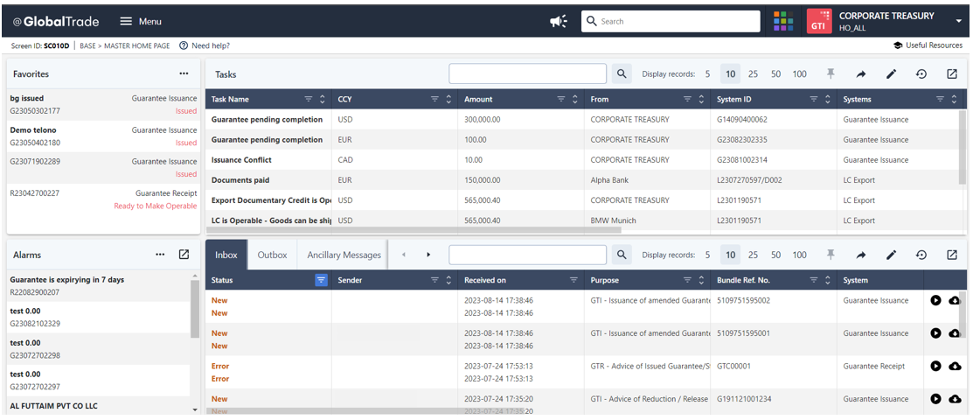Filter the Amount column
The image size is (980, 420).
561,99
